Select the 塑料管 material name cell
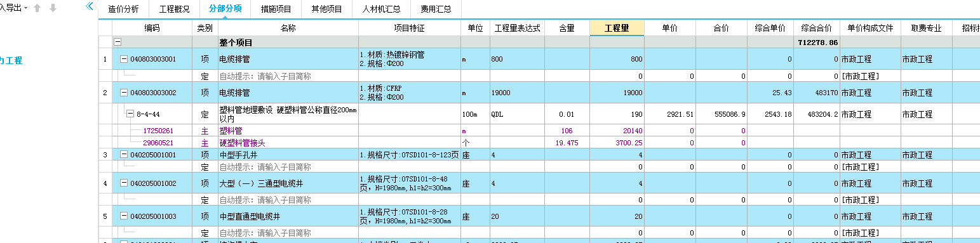The height and width of the screenshot is (243, 980). click(288, 131)
